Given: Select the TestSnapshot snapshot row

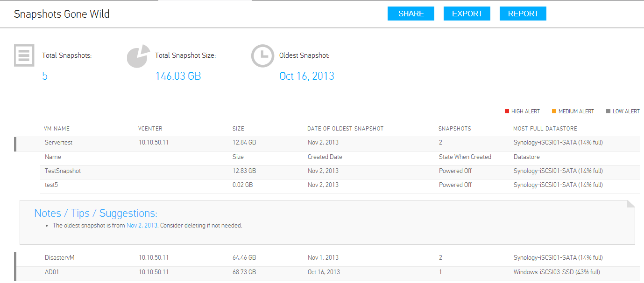Looking at the screenshot, I should point(63,171).
